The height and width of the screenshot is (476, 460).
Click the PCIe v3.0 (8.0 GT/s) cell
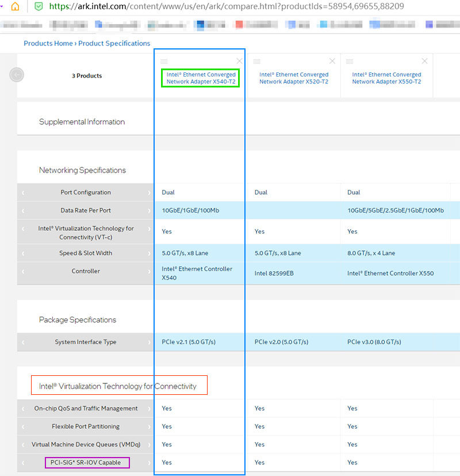[x=374, y=342]
